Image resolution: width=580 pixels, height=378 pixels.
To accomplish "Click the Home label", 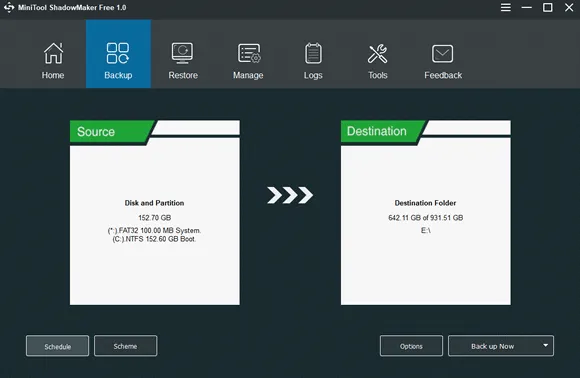I will point(53,75).
